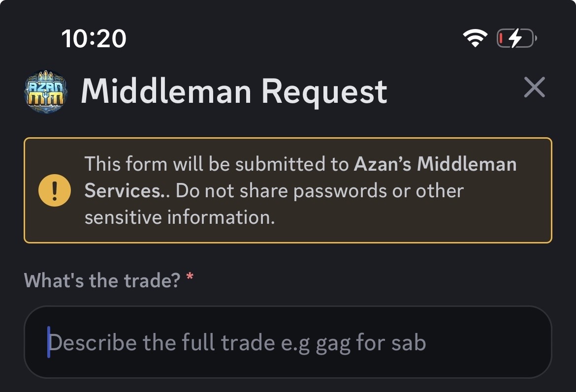Viewport: 576px width, 392px height.
Task: Click the lightning bolt charging symbol
Action: coord(515,38)
